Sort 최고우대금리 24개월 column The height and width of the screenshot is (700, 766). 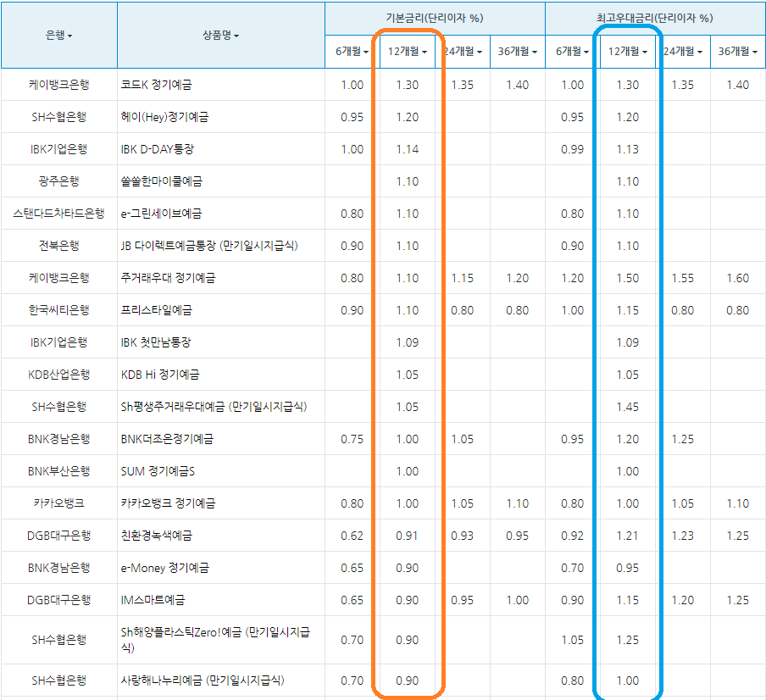pyautogui.click(x=683, y=52)
